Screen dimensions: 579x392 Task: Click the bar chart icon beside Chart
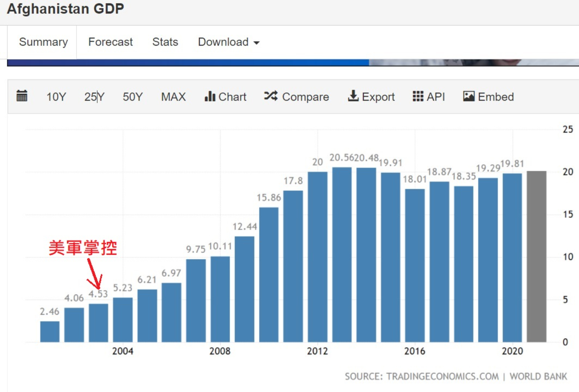coord(210,96)
